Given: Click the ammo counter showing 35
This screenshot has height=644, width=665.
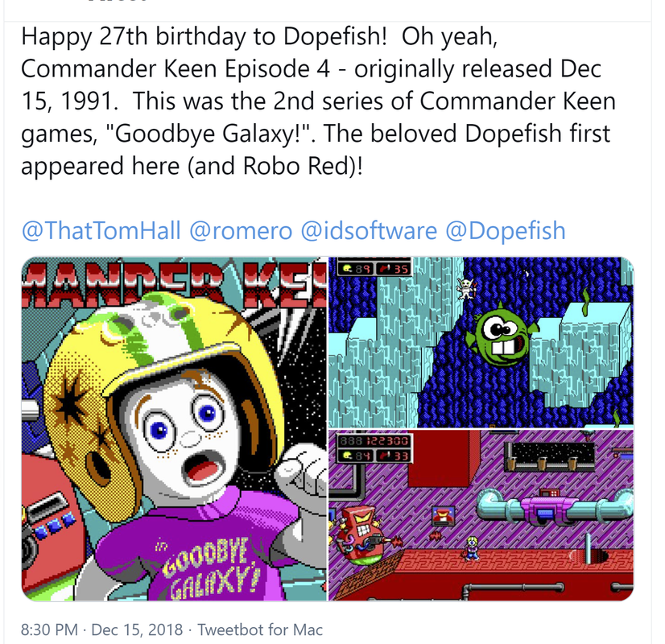Looking at the screenshot, I should (x=394, y=269).
